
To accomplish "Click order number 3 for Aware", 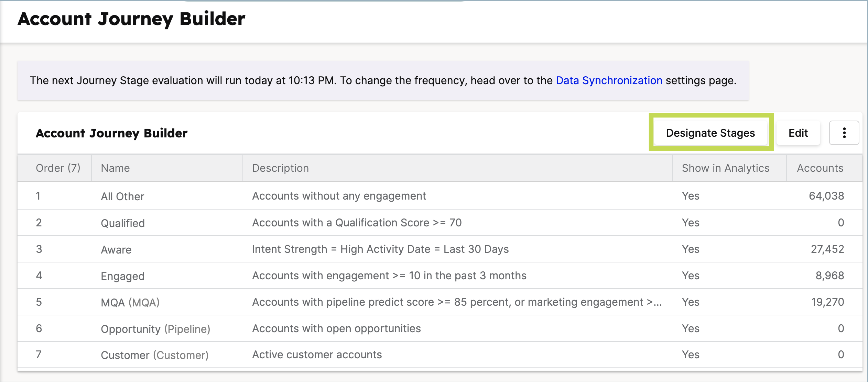I will (39, 249).
